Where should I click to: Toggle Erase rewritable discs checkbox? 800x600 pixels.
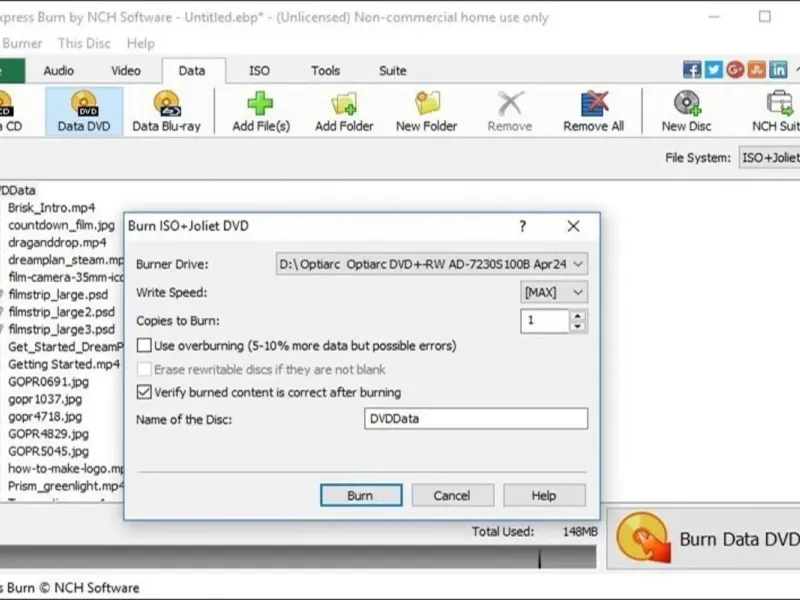coord(144,369)
